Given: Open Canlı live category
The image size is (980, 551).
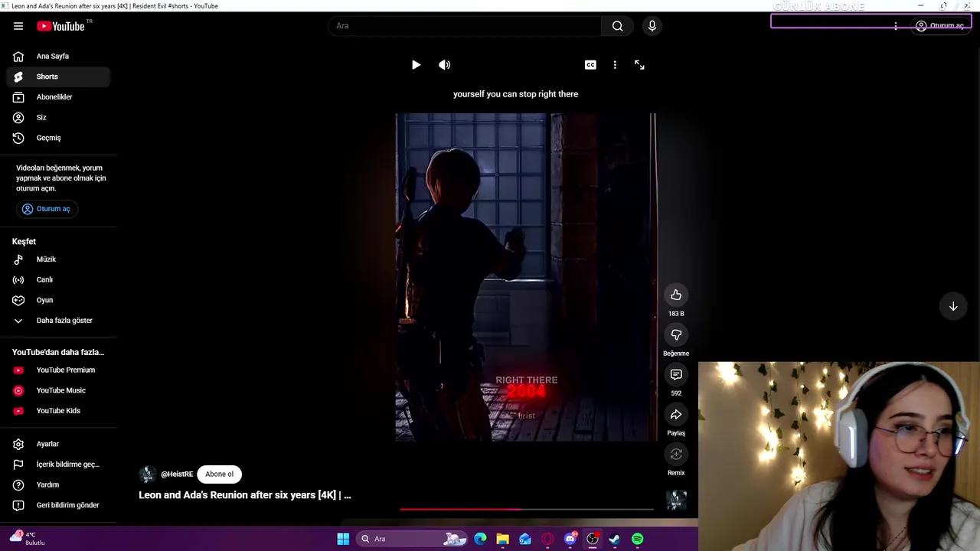Looking at the screenshot, I should pyautogui.click(x=58, y=280).
